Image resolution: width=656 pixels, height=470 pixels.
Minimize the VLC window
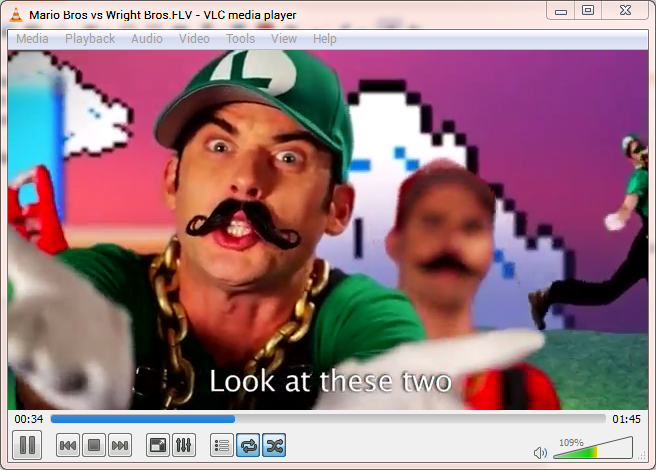561,10
